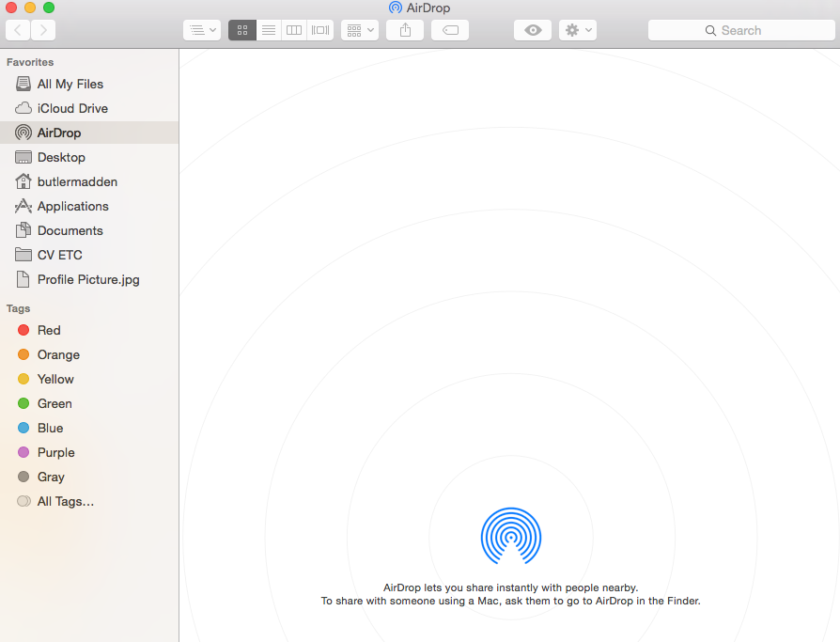Screen dimensions: 840x642
Task: Open the item arrangement dropdown
Action: tap(360, 30)
